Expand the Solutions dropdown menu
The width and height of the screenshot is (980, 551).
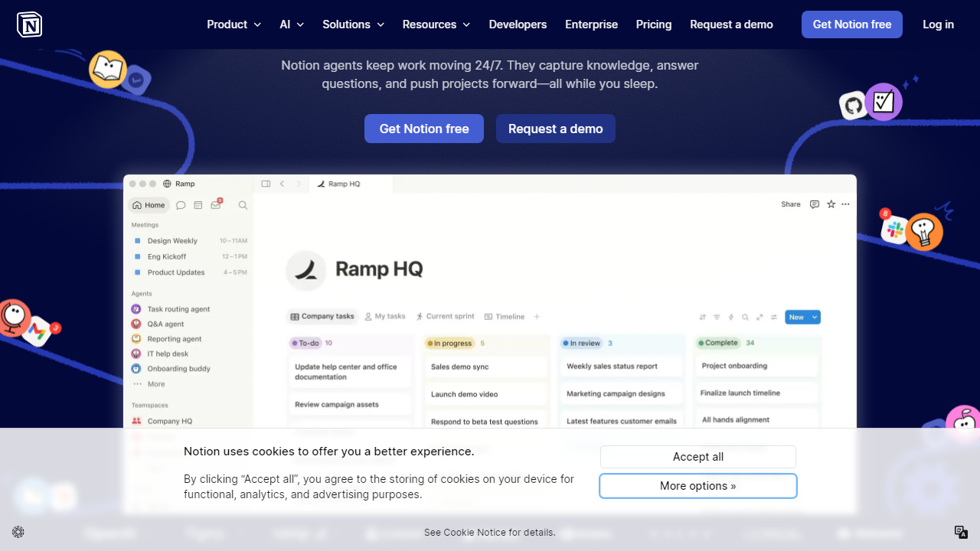(354, 24)
